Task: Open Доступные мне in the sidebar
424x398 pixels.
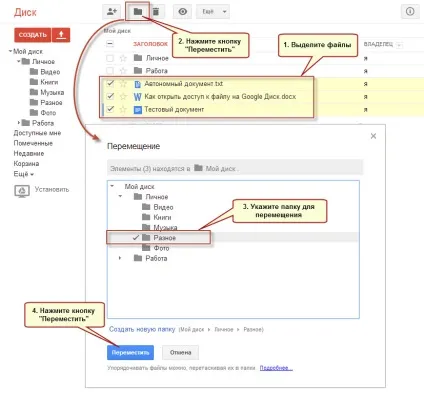Action: point(37,133)
